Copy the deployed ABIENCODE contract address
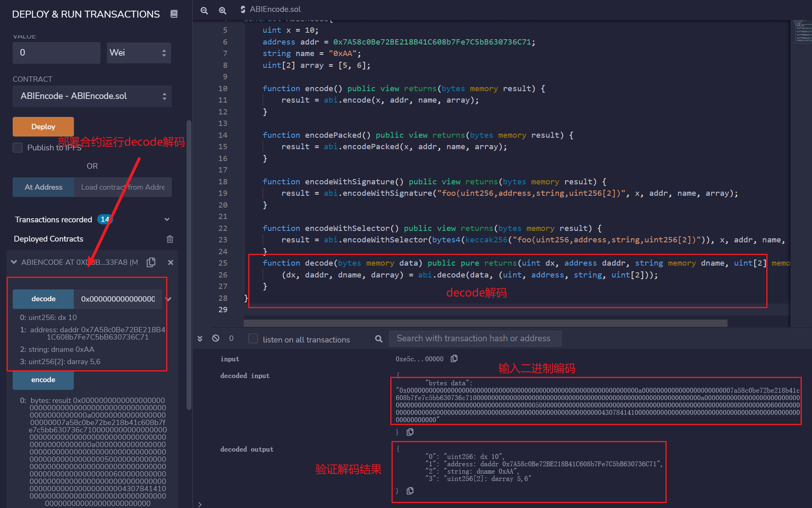The image size is (812, 508). (151, 262)
